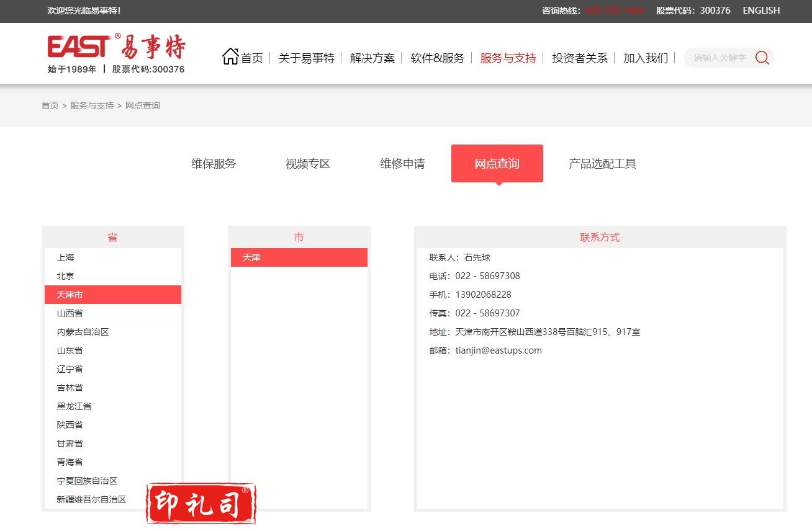Select 上海 in the province list
This screenshot has width=812, height=531.
66,257
